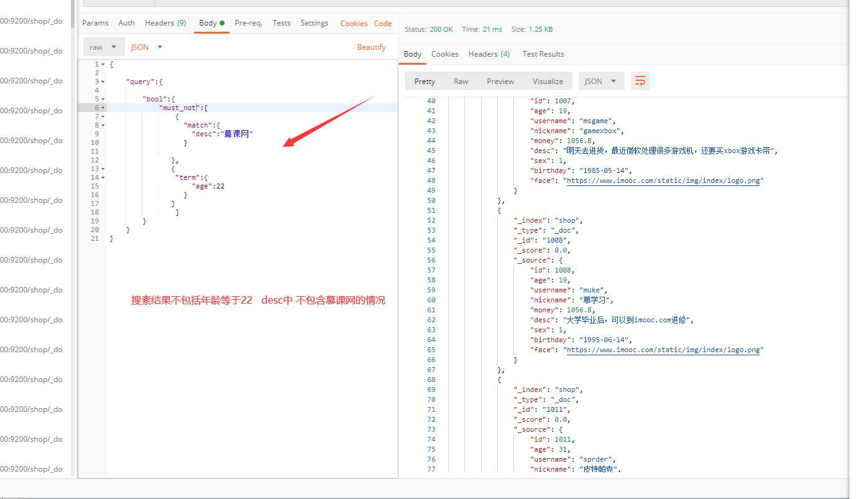This screenshot has height=499, width=868.
Task: Click the desc line mentioning xbox
Action: tap(655, 151)
